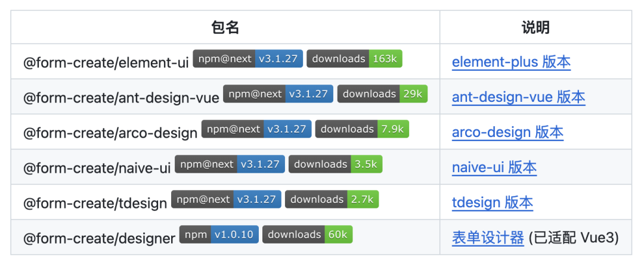The image size is (644, 265).
Task: Click npm@next badge for tdesign
Action: click(x=226, y=199)
